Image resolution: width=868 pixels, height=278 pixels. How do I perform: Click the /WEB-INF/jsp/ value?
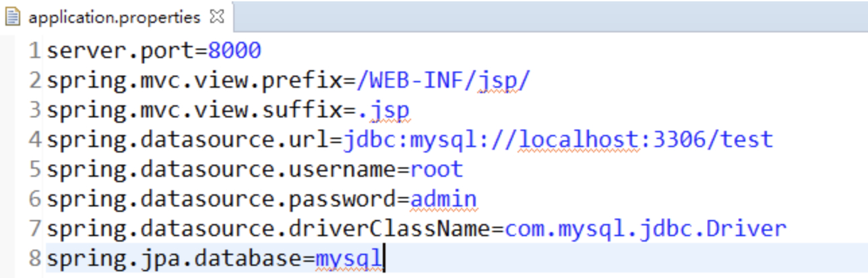[444, 81]
